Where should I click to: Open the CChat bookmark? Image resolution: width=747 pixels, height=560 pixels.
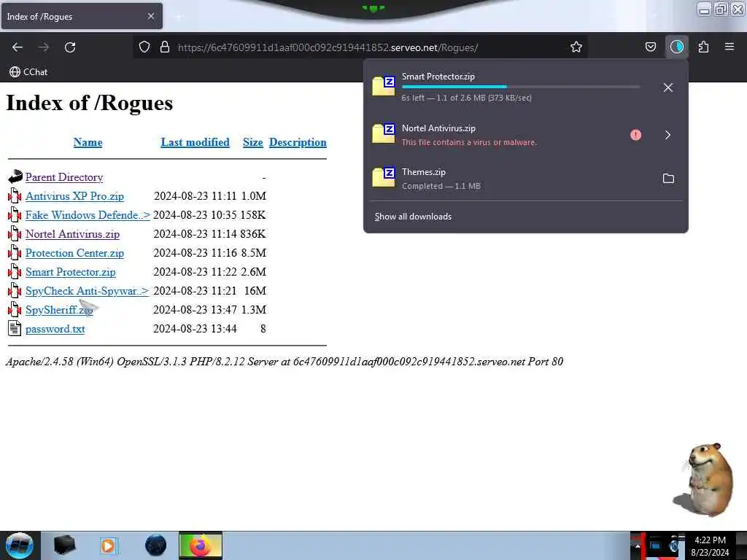coord(28,72)
